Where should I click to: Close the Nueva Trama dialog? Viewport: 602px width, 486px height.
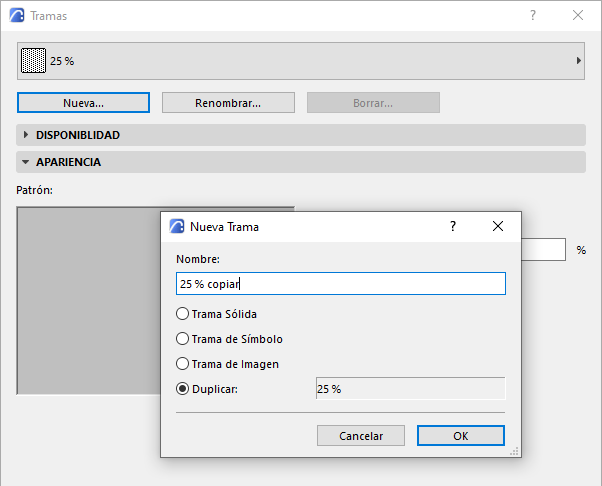click(x=498, y=227)
